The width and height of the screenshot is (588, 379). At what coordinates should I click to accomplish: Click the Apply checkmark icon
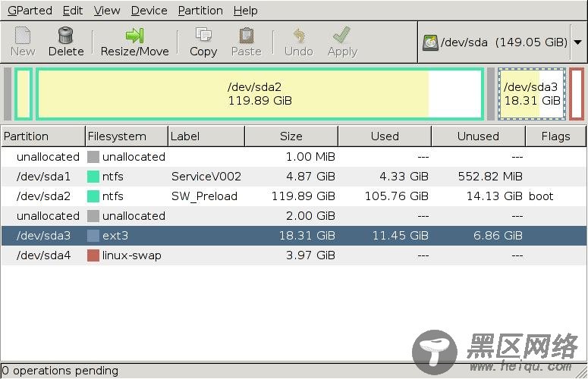pos(341,35)
